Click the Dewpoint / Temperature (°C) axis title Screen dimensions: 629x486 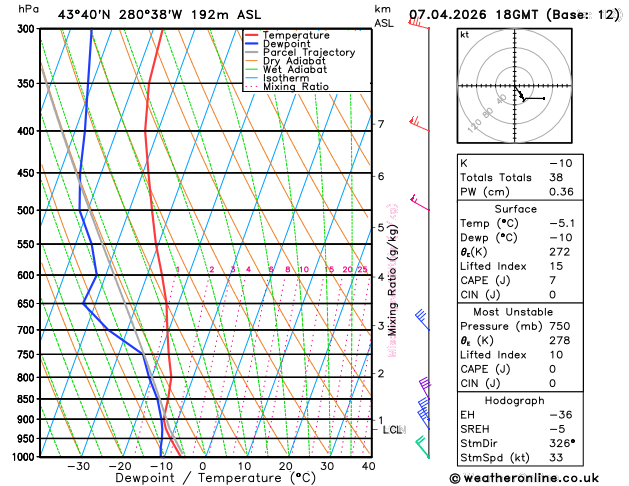point(216,478)
